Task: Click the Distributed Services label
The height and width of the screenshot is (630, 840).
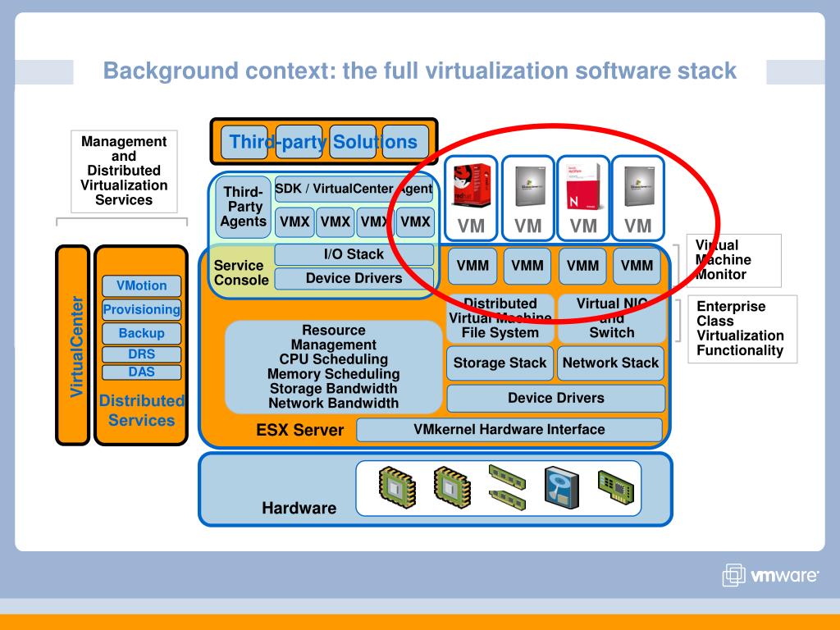Action: point(141,410)
